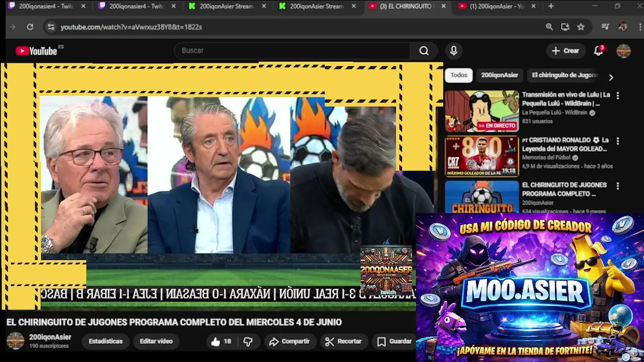
Task: Click the EN DIRECTO live badge
Action: coord(497,126)
